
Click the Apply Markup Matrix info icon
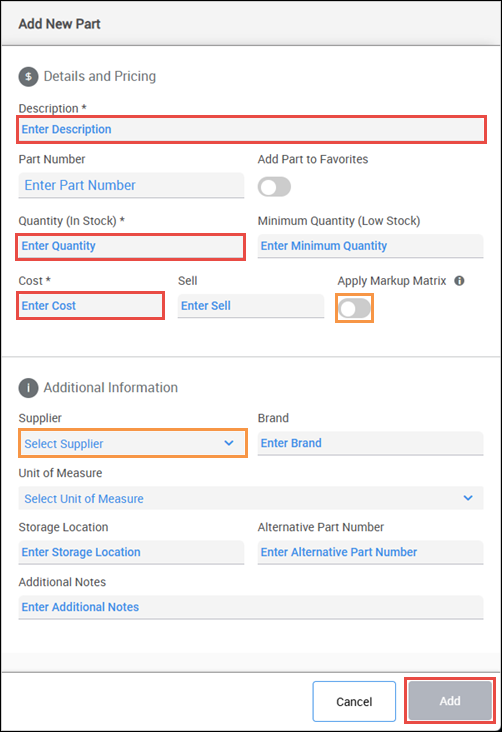(459, 281)
